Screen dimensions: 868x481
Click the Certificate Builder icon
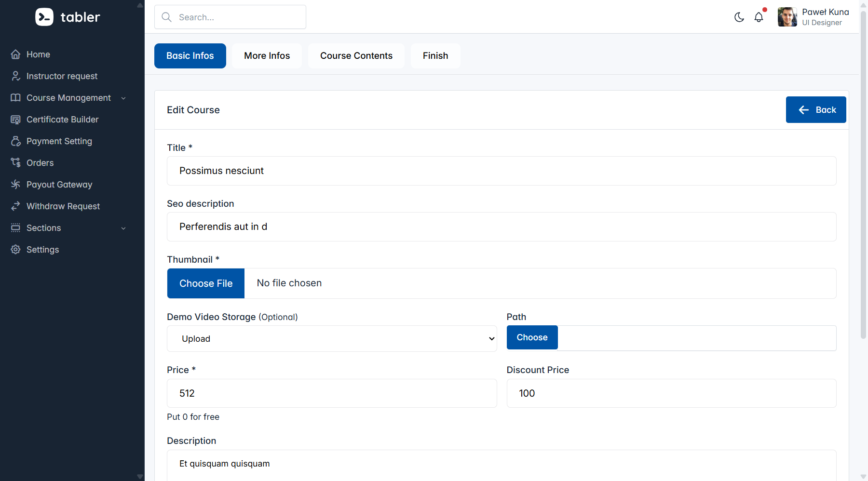(x=16, y=120)
